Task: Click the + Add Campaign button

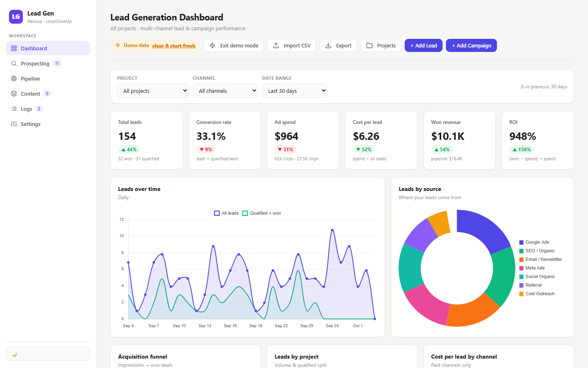Action: pyautogui.click(x=471, y=45)
